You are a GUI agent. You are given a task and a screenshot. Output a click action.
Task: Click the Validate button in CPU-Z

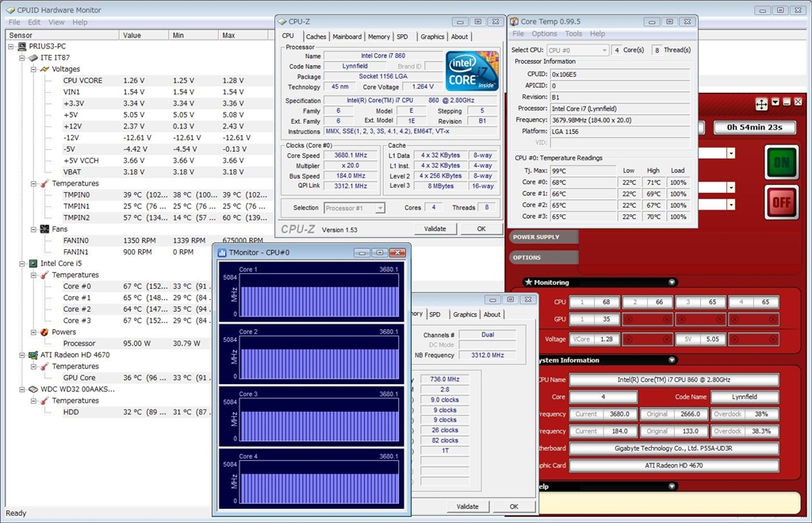click(x=435, y=229)
